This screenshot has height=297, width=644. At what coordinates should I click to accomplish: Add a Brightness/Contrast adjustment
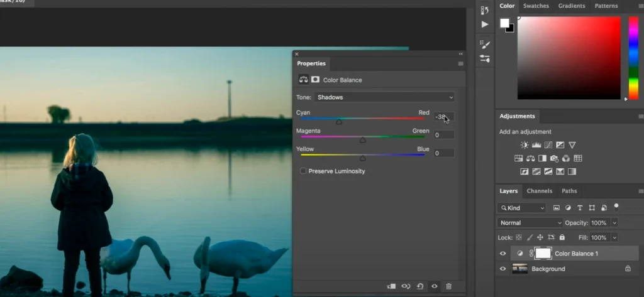click(x=525, y=145)
